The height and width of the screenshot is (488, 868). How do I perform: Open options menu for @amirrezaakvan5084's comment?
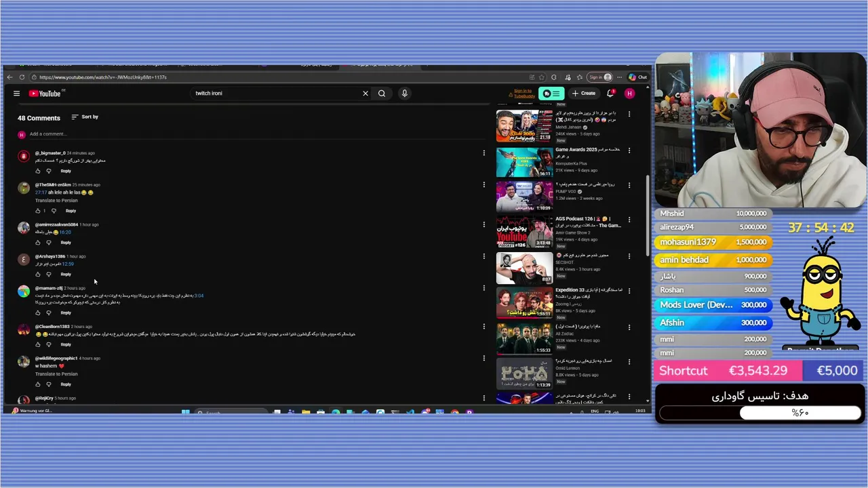[484, 224]
